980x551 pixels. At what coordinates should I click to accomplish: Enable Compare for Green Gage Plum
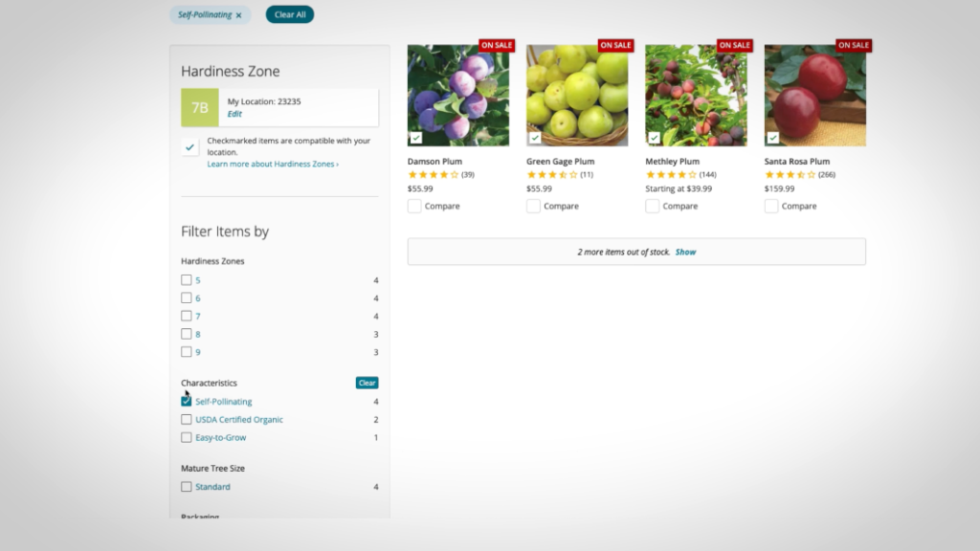click(x=533, y=207)
